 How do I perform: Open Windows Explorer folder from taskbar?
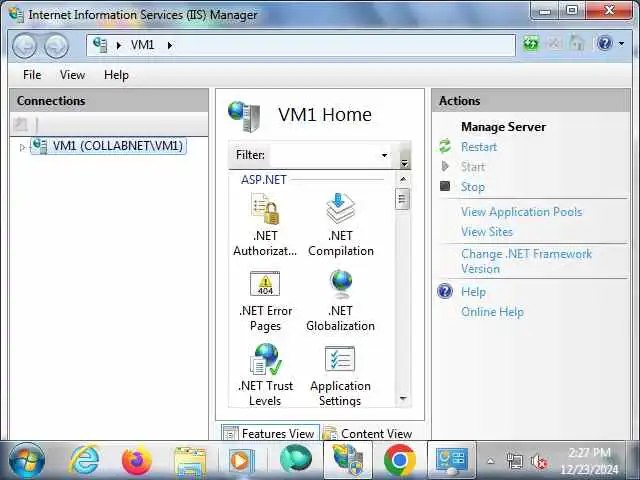(190, 461)
